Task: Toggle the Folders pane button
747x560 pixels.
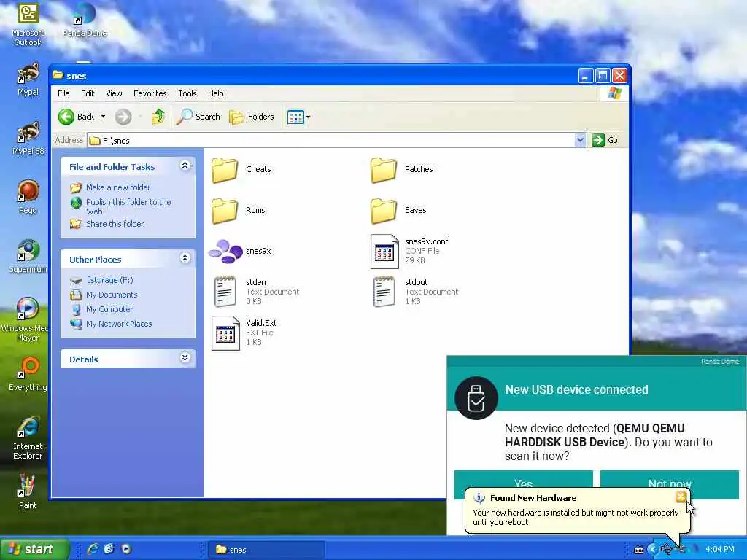Action: 252,117
